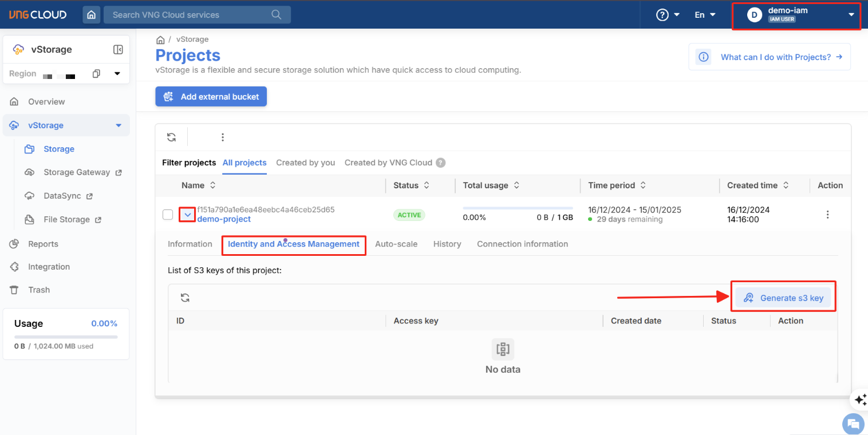Viewport: 868px width, 435px height.
Task: Open the help question mark icon
Action: click(x=662, y=15)
